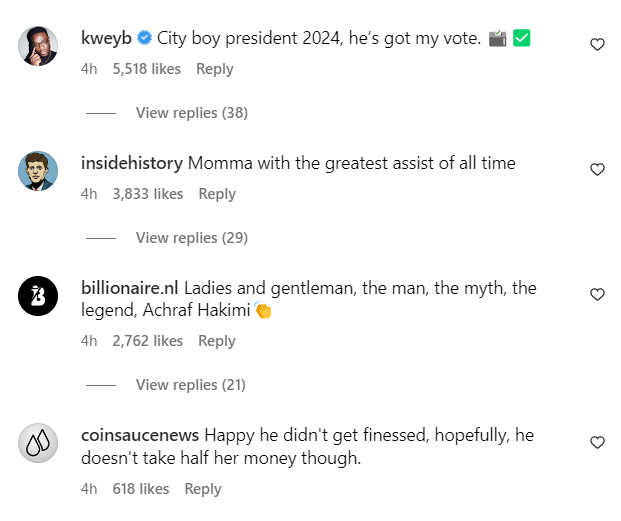
Task: Like coinsaucenews's comment with heart icon
Action: pos(597,443)
